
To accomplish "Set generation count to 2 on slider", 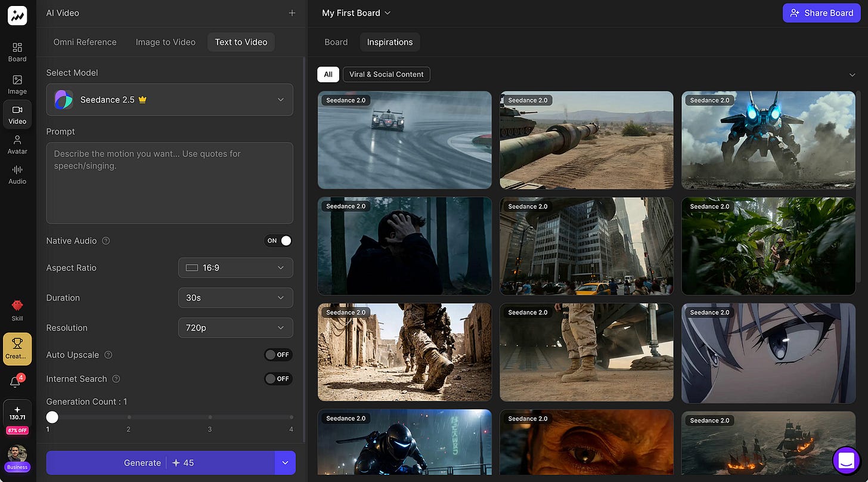I will [x=129, y=417].
